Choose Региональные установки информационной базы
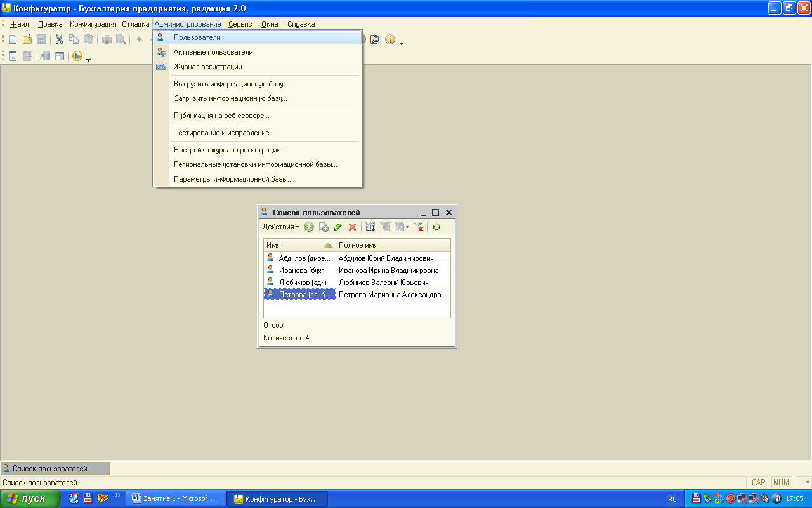Screen dimensions: 812x508 [x=258, y=164]
